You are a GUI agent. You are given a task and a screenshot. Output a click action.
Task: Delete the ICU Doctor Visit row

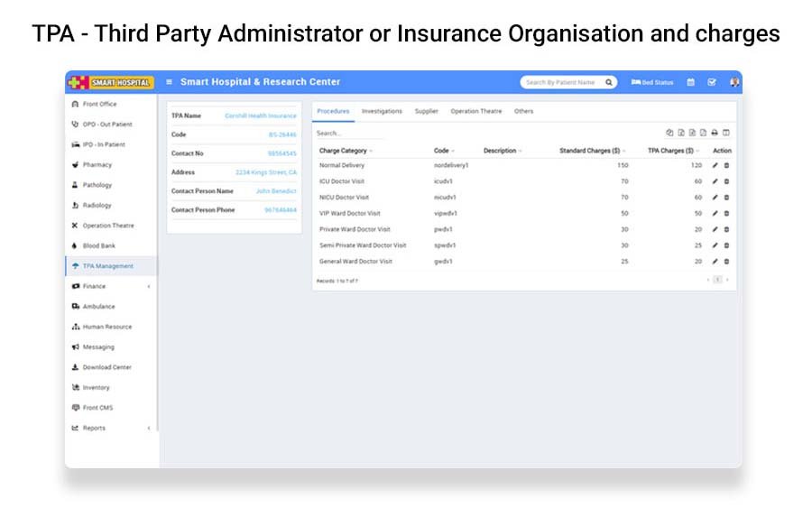pos(727,181)
